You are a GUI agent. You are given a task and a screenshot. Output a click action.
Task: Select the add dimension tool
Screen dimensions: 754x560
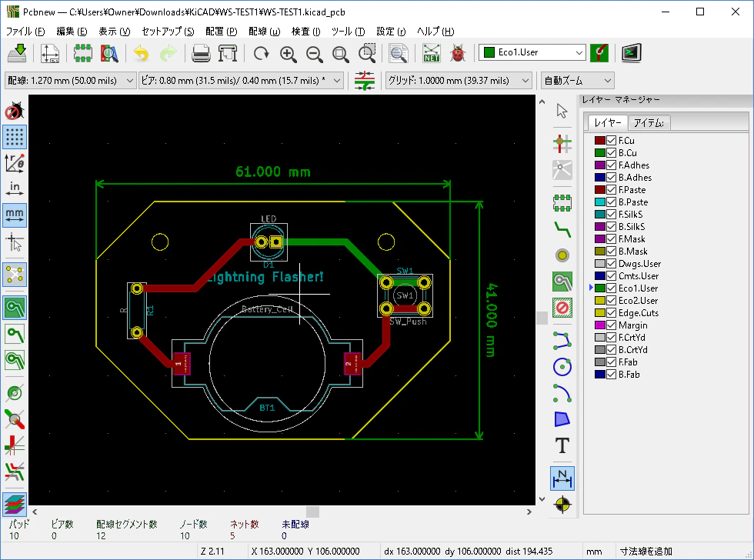click(562, 478)
